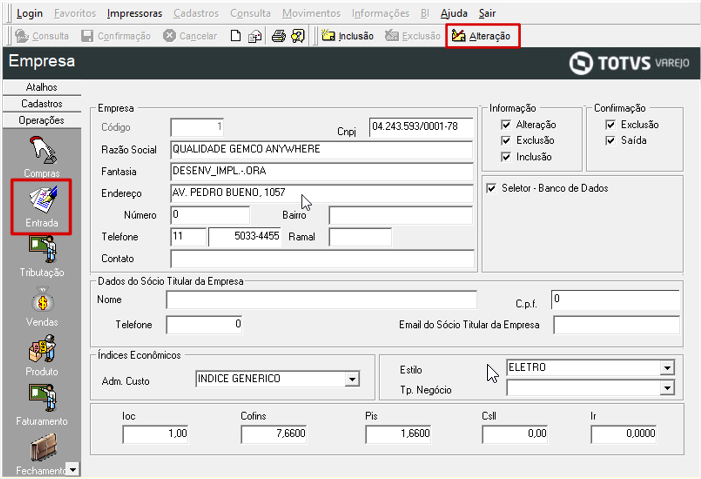701x479 pixels.
Task: Open the Favoritos menu
Action: [x=75, y=13]
